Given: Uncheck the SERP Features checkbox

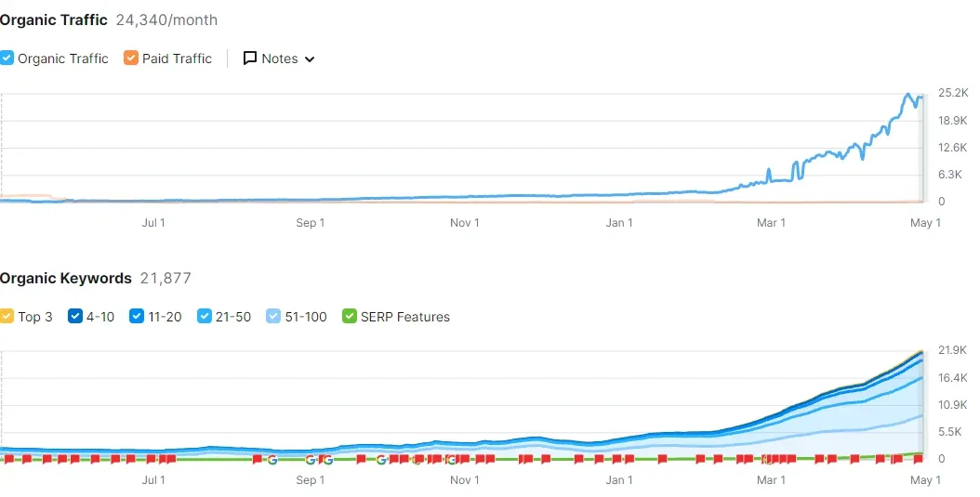Looking at the screenshot, I should click(350, 316).
